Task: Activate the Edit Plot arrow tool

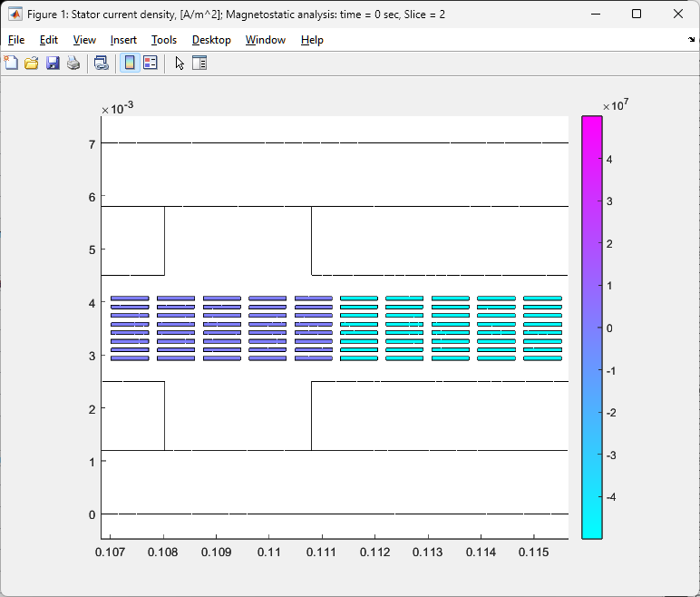Action: tap(180, 63)
